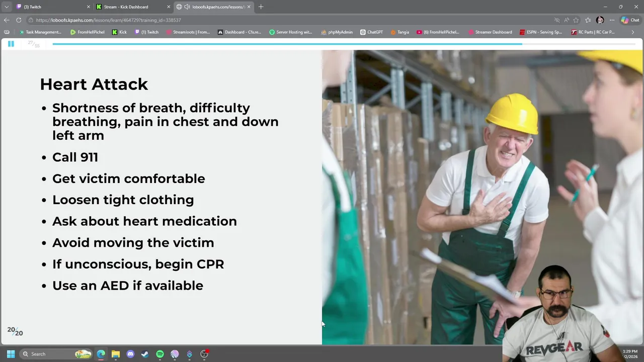Open the Kick bookmark

click(119, 32)
